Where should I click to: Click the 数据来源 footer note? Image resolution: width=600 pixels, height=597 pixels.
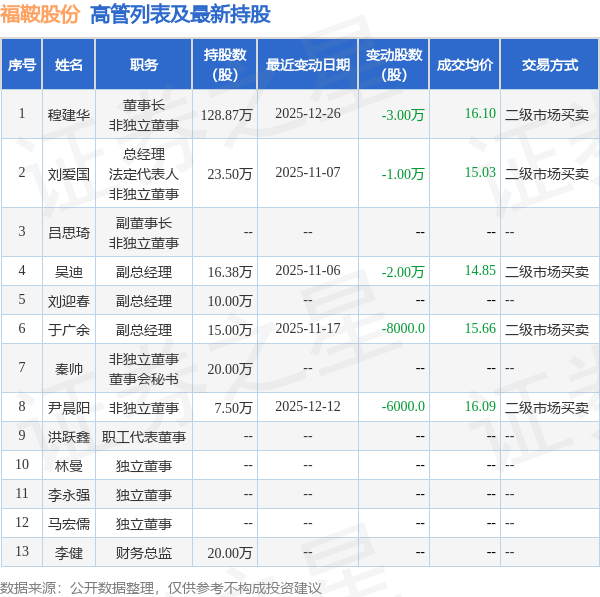(160, 588)
